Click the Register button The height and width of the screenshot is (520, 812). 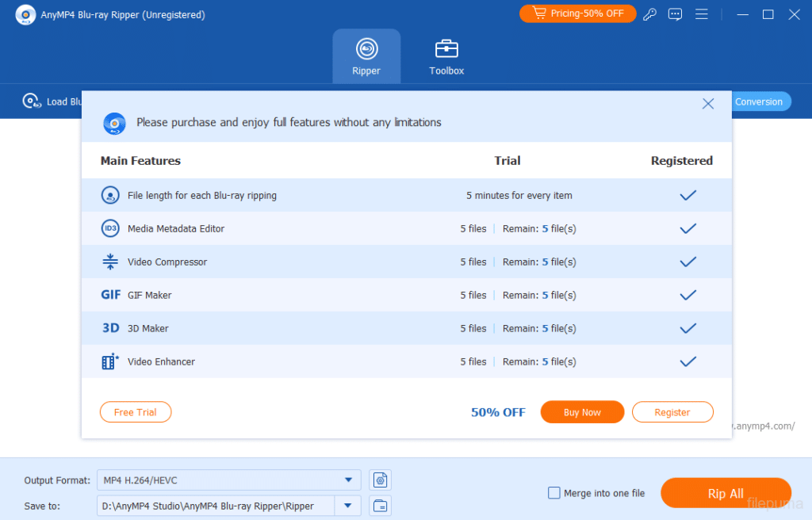click(672, 412)
